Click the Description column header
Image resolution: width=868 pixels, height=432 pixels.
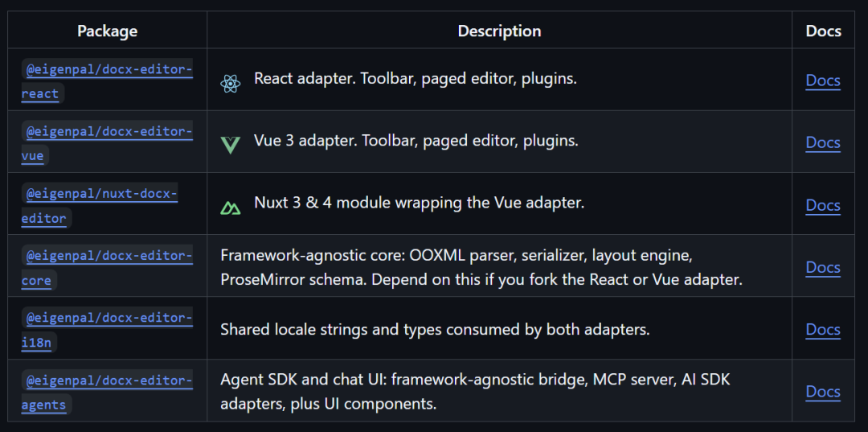499,31
